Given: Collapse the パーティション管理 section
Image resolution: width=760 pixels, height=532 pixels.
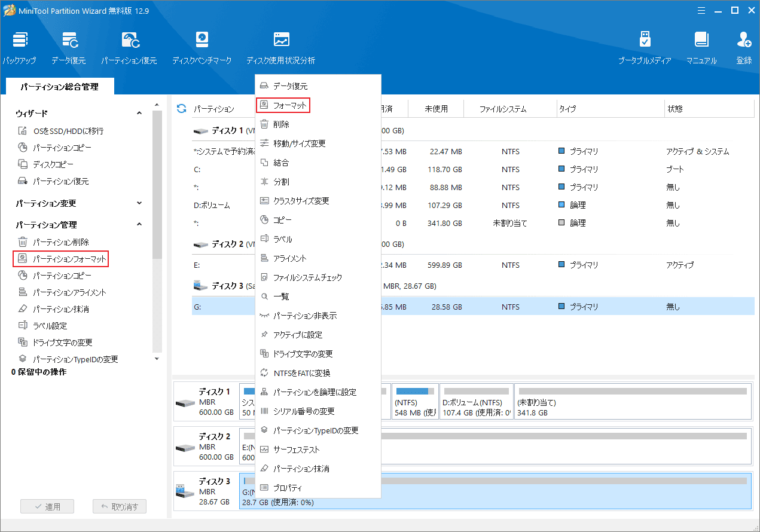Looking at the screenshot, I should 139,225.
